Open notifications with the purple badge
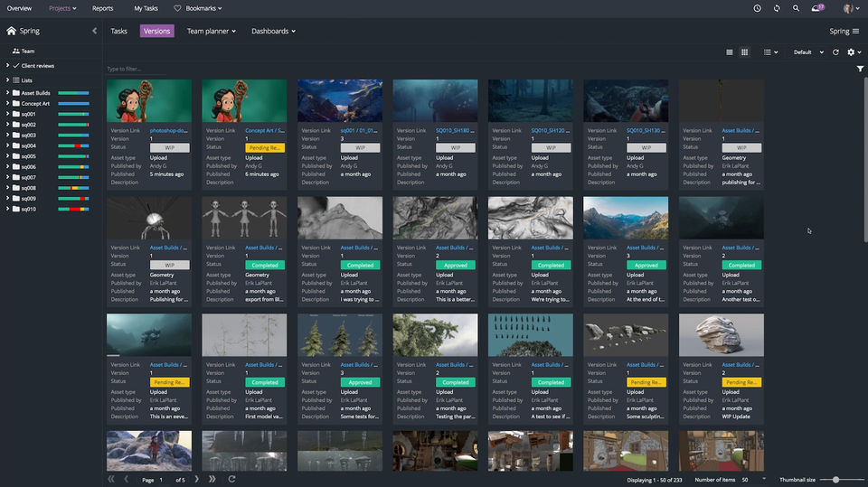 point(817,8)
